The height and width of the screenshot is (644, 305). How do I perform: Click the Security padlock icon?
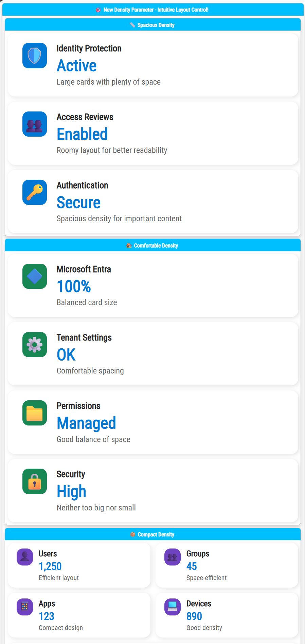(x=35, y=481)
